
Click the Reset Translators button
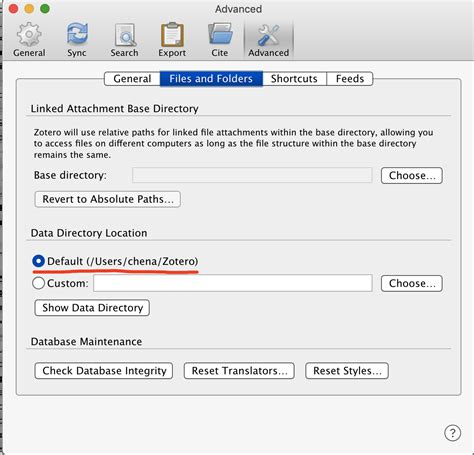click(239, 371)
